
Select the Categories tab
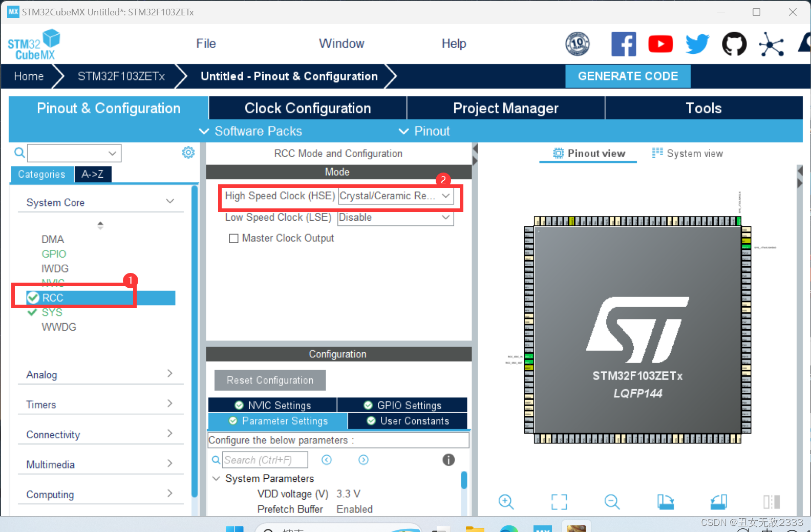(x=42, y=174)
